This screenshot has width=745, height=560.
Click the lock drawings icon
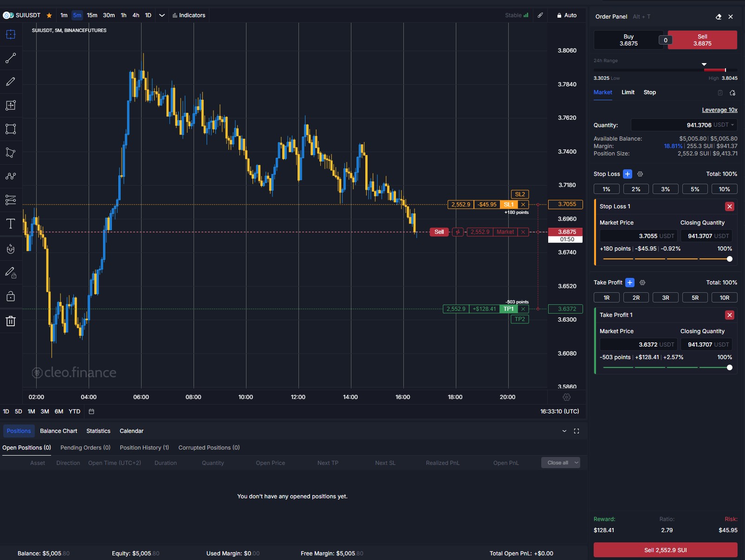click(10, 296)
